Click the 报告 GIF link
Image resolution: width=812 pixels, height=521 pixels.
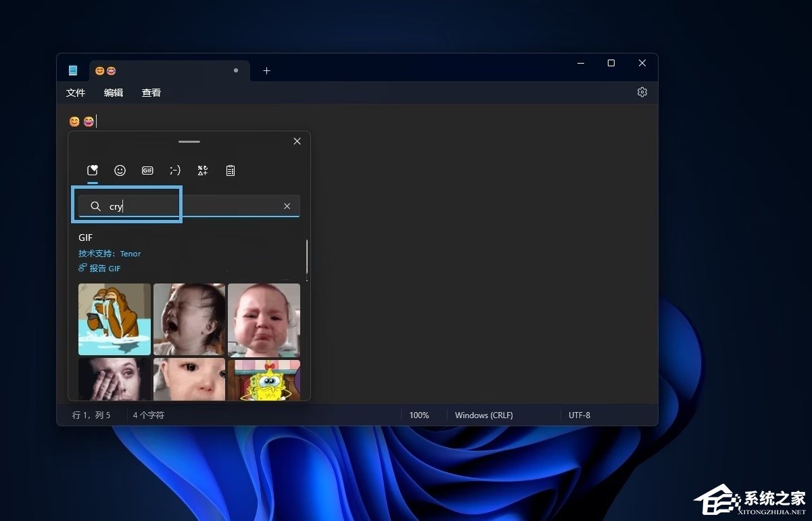(x=100, y=269)
